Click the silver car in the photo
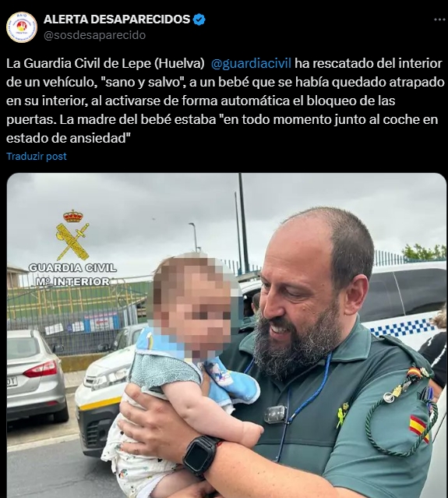 [37, 373]
